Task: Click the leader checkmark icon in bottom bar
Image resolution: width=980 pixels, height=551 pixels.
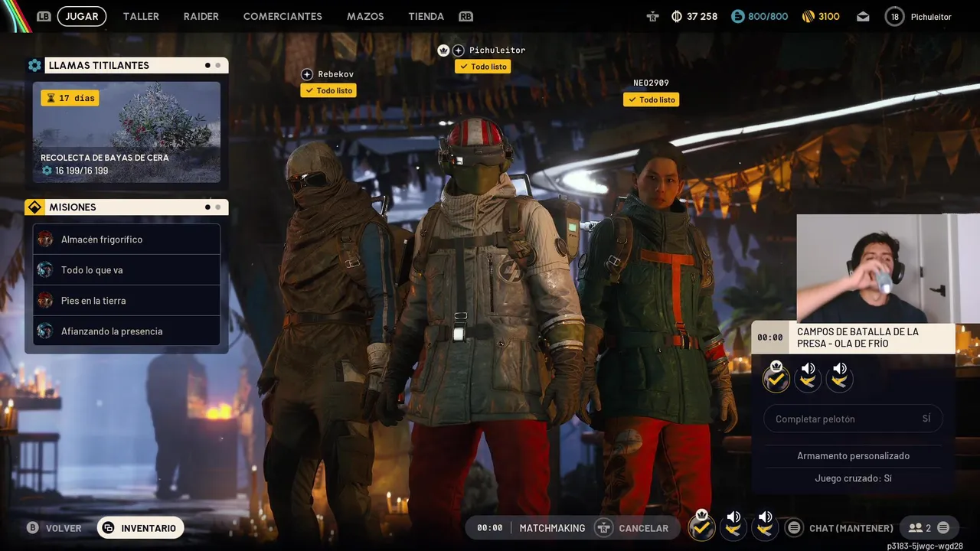Action: (702, 526)
